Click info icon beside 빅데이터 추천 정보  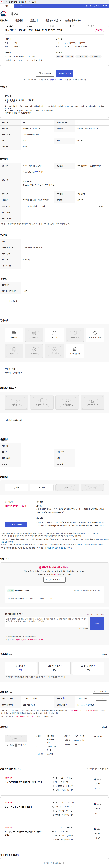click(18, 855)
